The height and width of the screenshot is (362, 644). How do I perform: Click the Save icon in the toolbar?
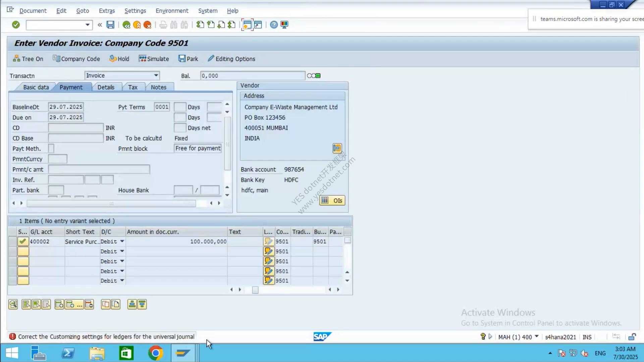click(110, 24)
